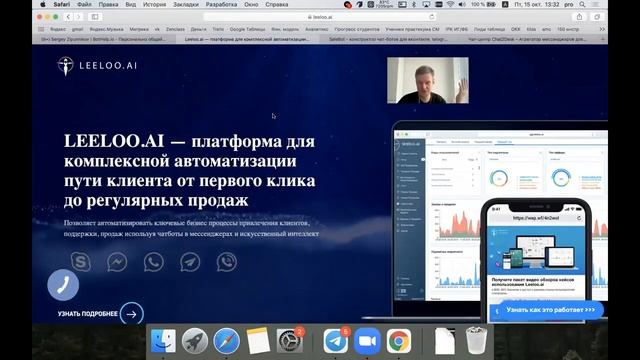Click the volume speaker icon in menu bar
The width and height of the screenshot is (640, 360).
point(462,4)
